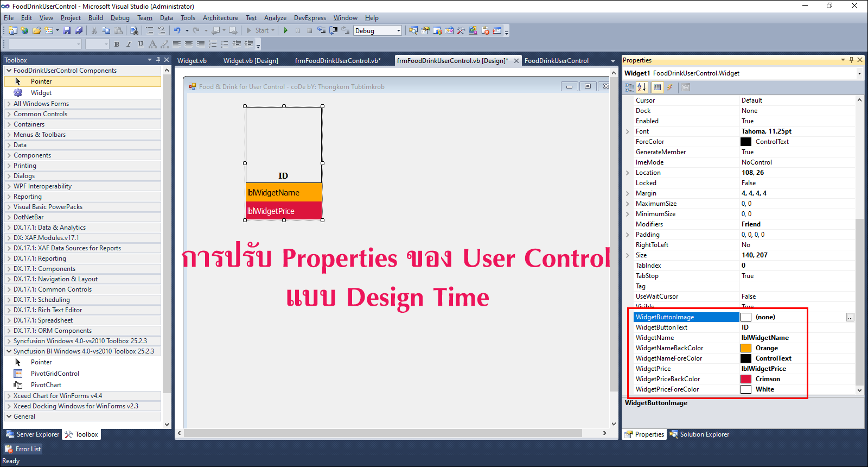Toggle auto-hide pin on Properties panel

[x=851, y=60]
